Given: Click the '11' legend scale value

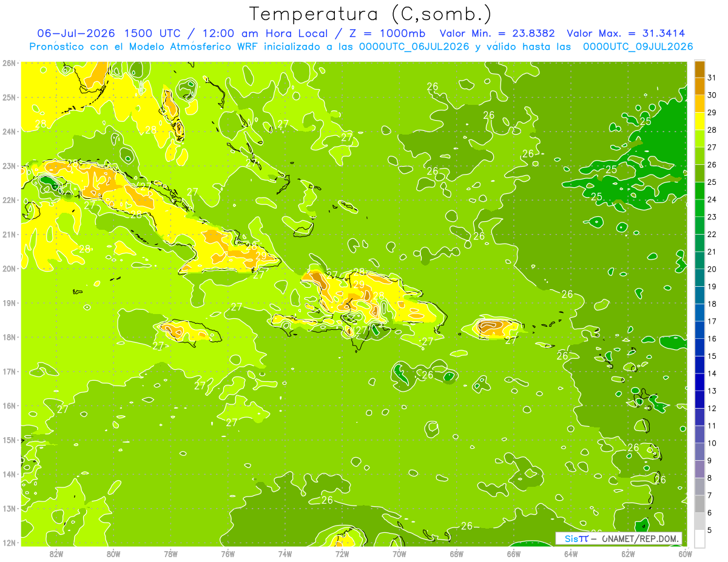Looking at the screenshot, I should point(712,426).
